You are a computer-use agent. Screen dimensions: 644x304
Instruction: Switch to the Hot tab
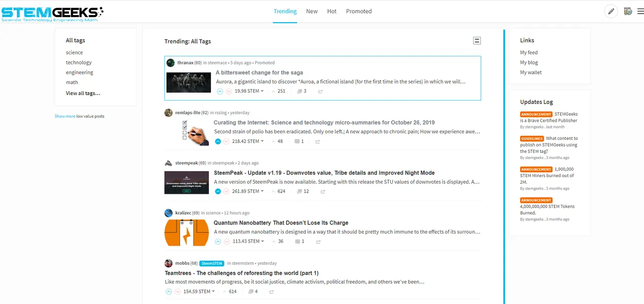click(332, 11)
